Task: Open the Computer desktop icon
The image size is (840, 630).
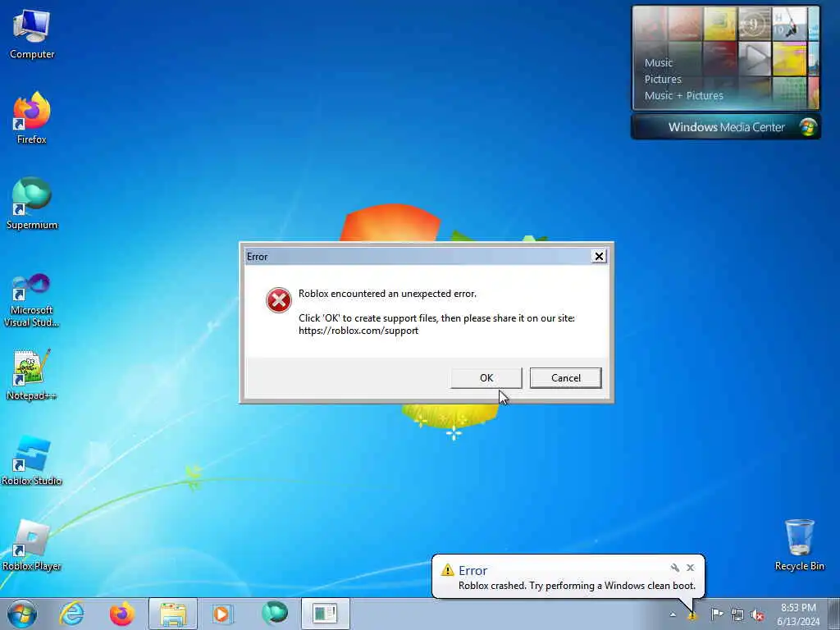Action: (x=32, y=33)
